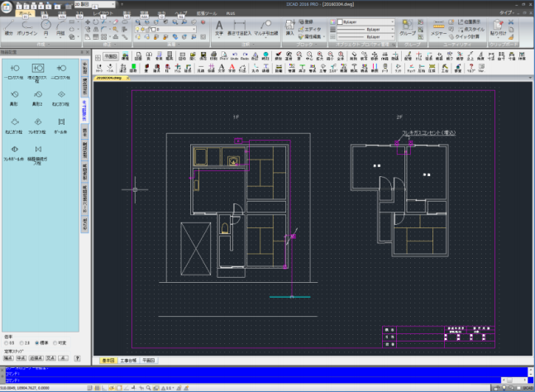Select the 可変 scale radio button
Image resolution: width=535 pixels, height=392 pixels.
click(x=56, y=342)
